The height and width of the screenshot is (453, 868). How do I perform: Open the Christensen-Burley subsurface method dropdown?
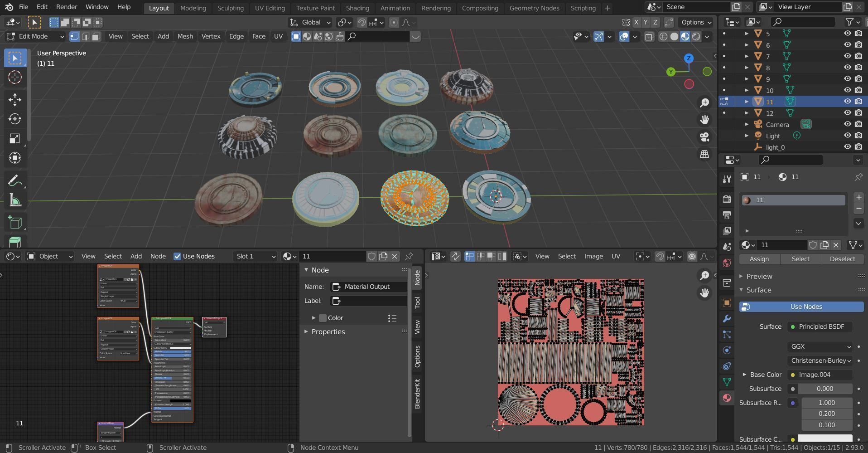[820, 360]
